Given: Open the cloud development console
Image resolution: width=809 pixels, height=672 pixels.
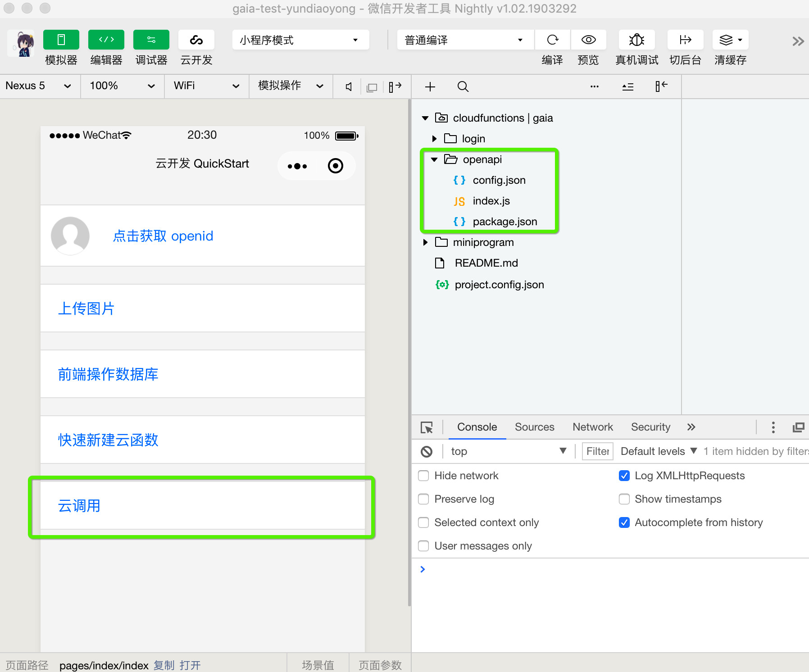Looking at the screenshot, I should pos(196,40).
